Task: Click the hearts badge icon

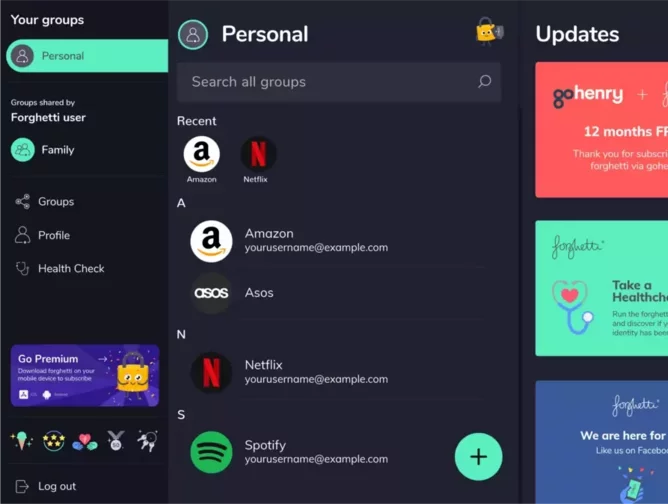Action: click(85, 442)
